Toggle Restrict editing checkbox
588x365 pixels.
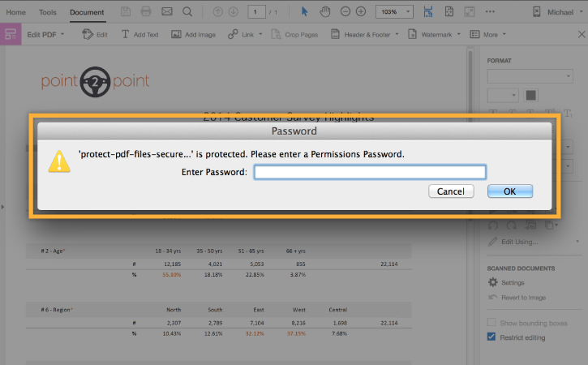tap(491, 337)
